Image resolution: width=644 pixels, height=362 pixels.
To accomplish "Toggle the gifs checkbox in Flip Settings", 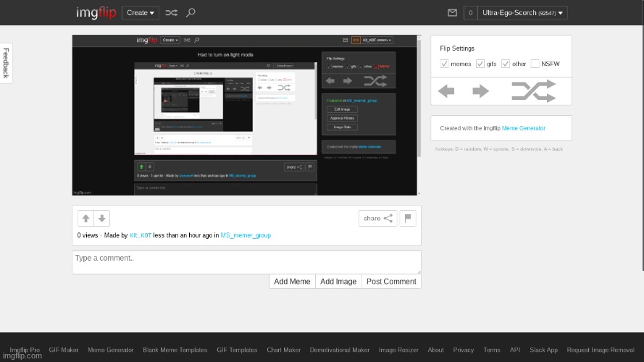I will pyautogui.click(x=480, y=64).
